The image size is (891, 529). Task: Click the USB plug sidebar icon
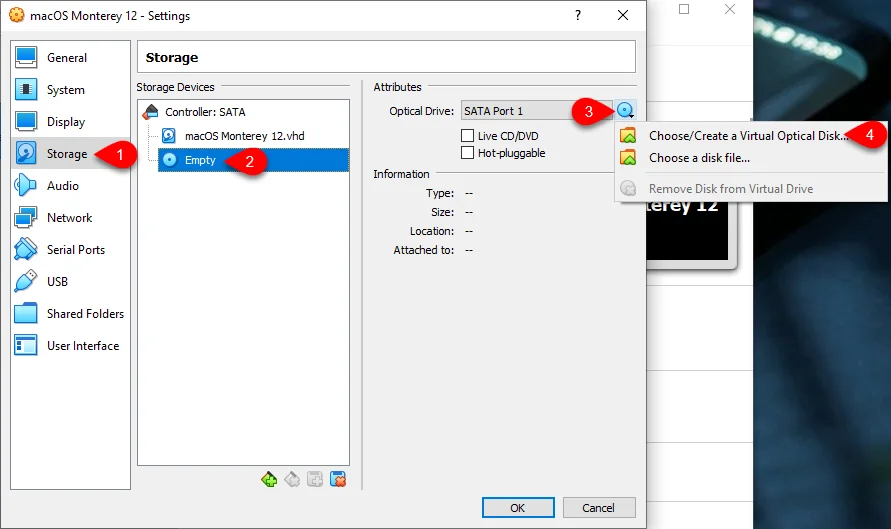26,281
